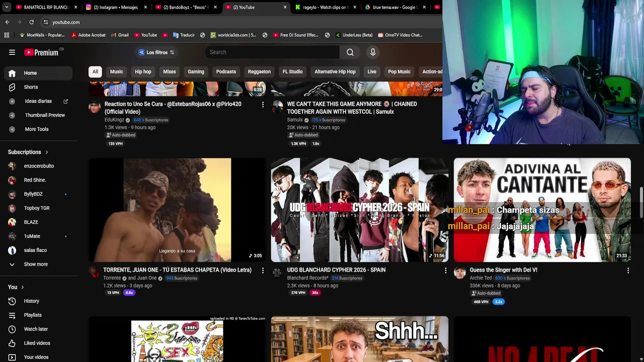Image resolution: width=644 pixels, height=362 pixels.
Task: Play TORRENTE, JUAN ONE video thumbnail
Action: pyautogui.click(x=177, y=210)
